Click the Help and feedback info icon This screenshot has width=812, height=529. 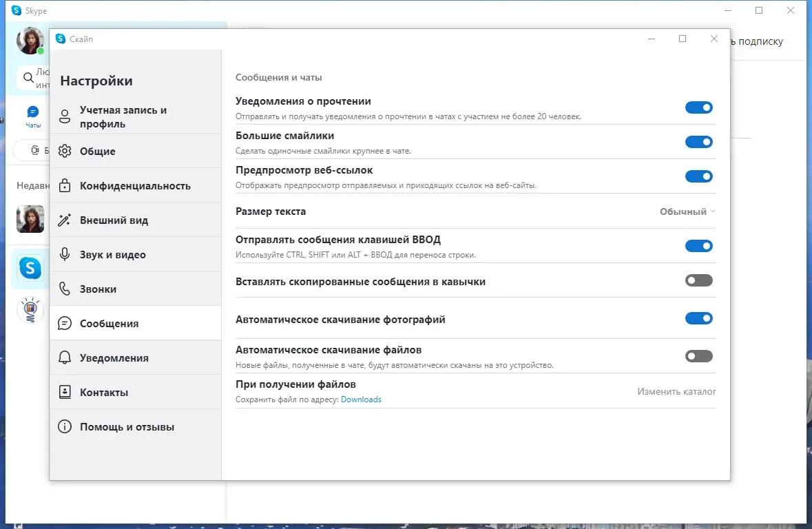pos(65,426)
